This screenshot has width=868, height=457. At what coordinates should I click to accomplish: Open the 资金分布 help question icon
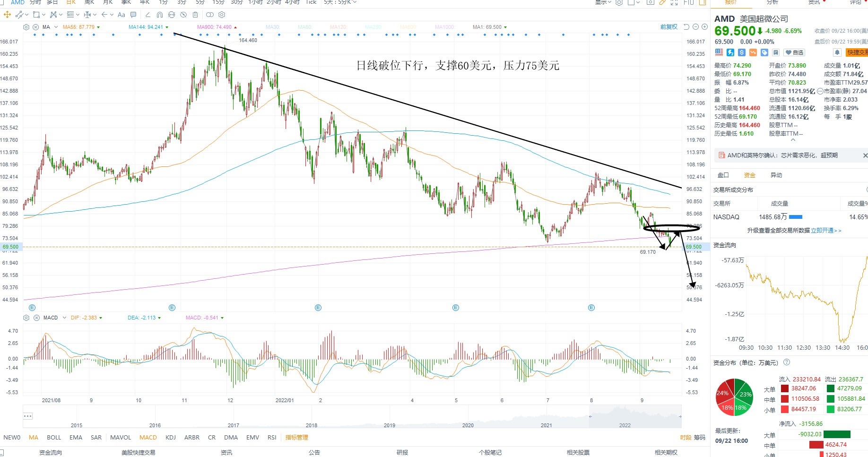(787, 362)
